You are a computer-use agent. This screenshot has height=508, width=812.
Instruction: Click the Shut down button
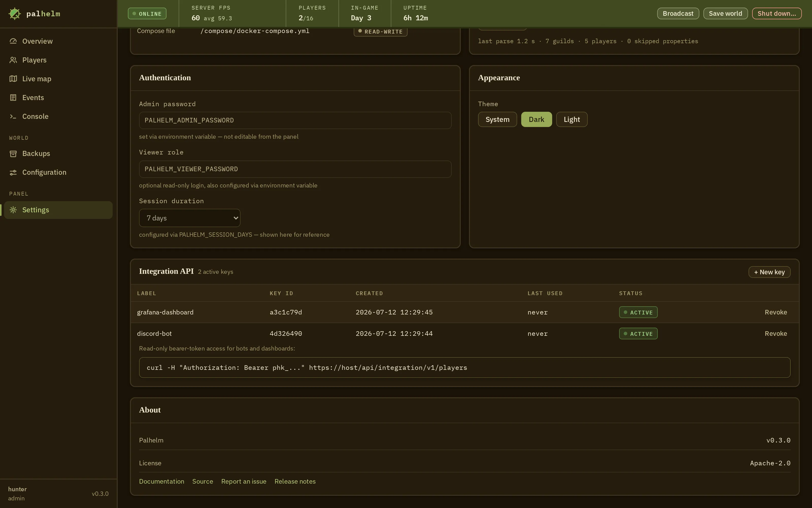(x=776, y=13)
